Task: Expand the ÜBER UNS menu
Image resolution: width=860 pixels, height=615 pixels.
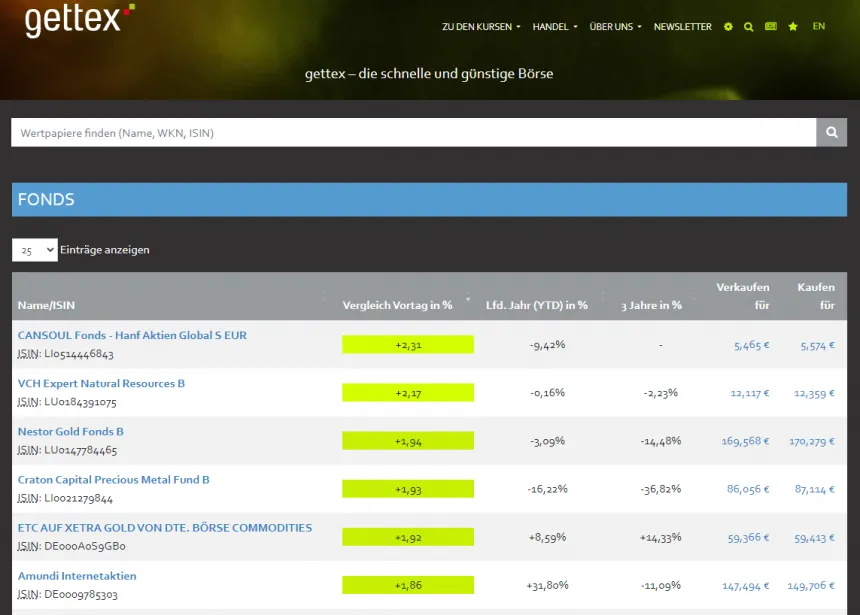Action: click(x=614, y=27)
